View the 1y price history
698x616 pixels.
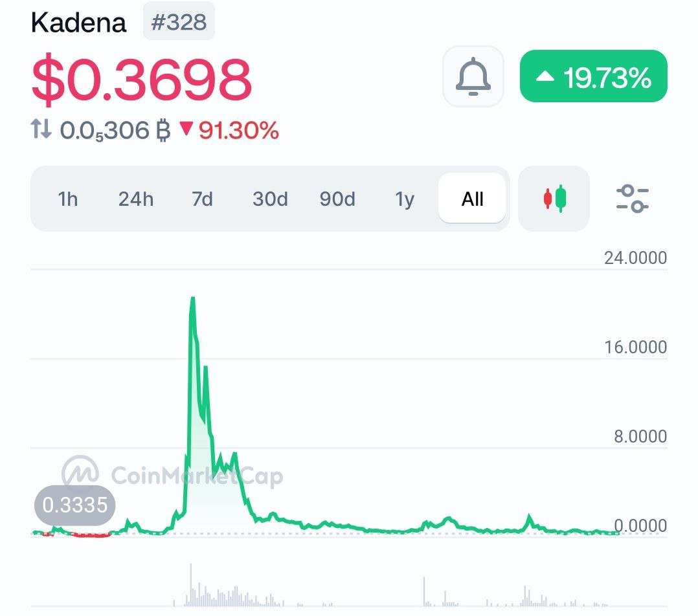(x=405, y=199)
